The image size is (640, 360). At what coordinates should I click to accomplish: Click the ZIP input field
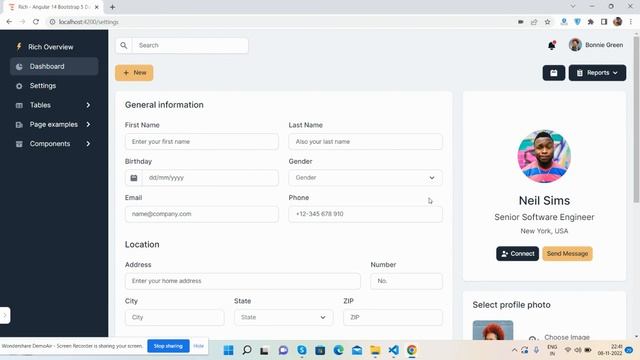[x=393, y=318]
